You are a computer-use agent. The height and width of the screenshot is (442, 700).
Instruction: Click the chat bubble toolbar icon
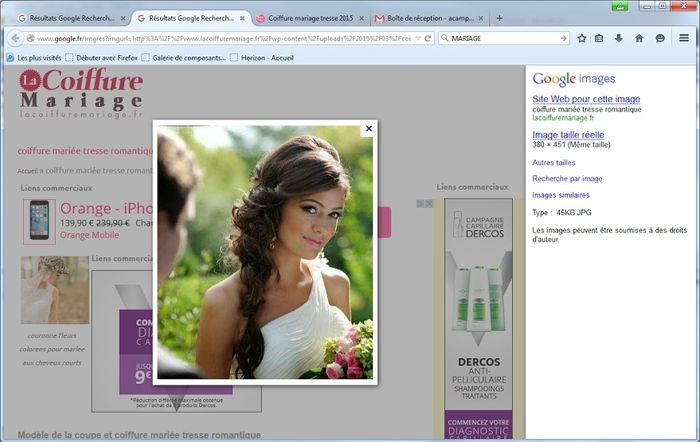[660, 38]
